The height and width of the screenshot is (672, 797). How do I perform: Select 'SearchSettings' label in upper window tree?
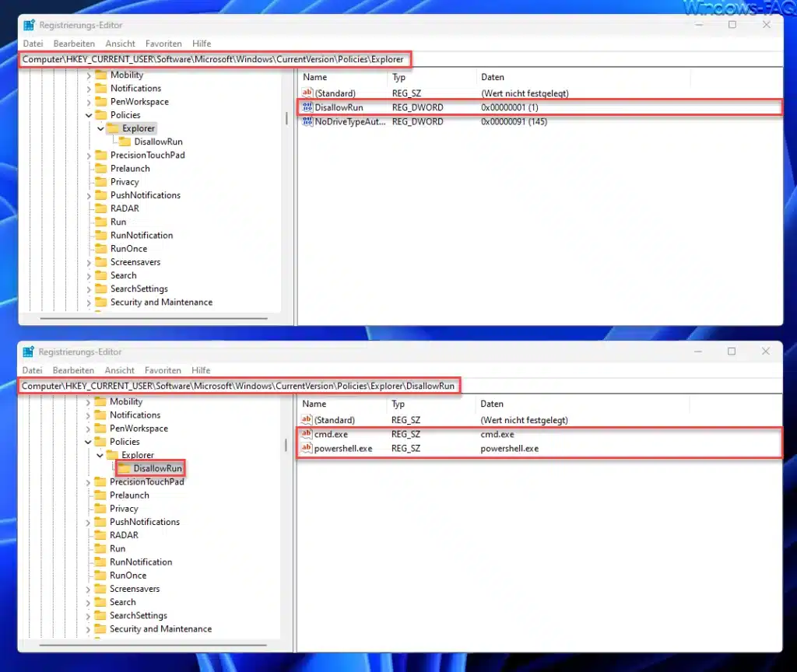(139, 289)
